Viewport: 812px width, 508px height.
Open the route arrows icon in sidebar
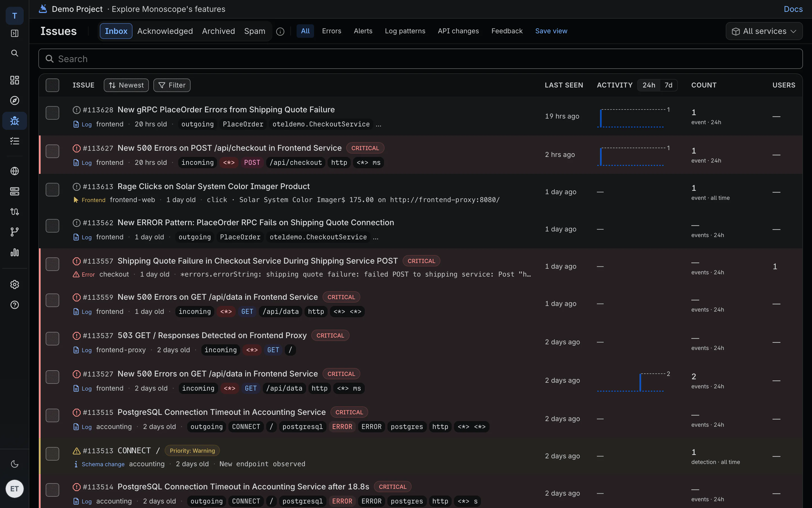(x=14, y=212)
